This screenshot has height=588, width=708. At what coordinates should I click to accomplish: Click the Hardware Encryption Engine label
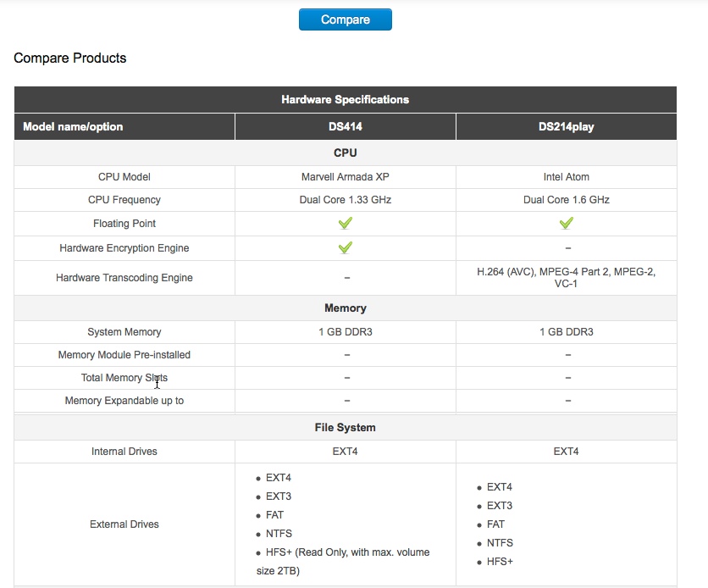point(124,248)
